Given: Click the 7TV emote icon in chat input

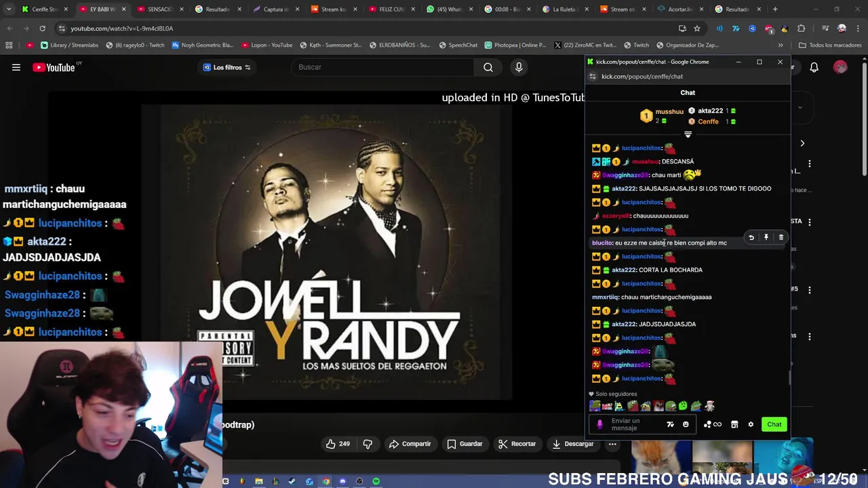Looking at the screenshot, I should pos(670,424).
